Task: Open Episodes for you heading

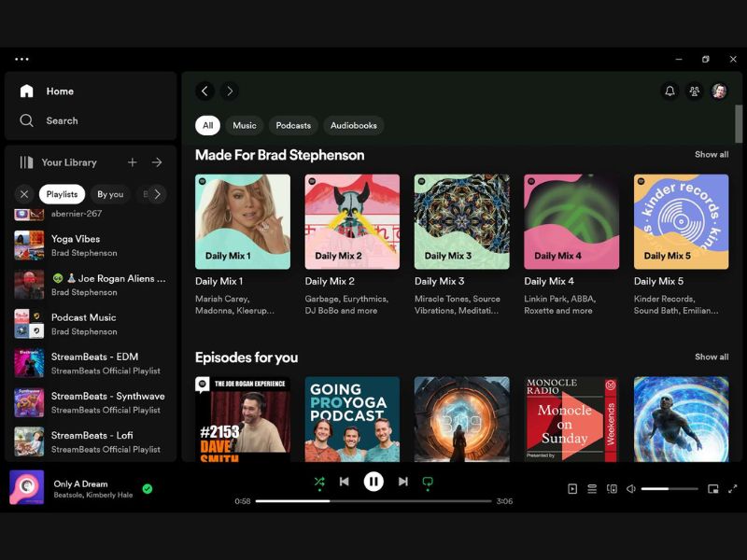Action: (247, 357)
